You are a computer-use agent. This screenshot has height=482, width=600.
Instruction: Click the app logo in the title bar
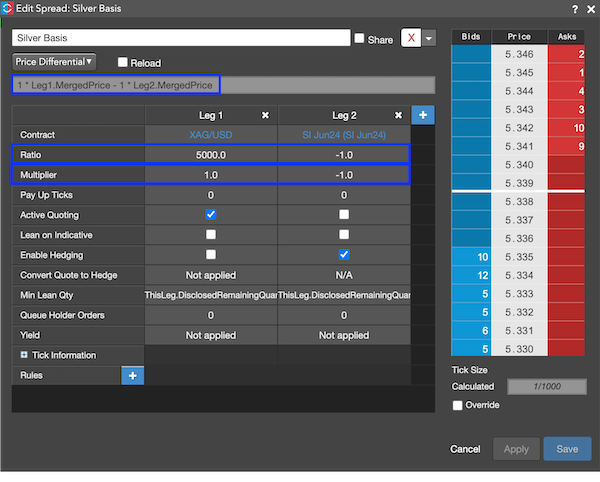click(x=7, y=8)
